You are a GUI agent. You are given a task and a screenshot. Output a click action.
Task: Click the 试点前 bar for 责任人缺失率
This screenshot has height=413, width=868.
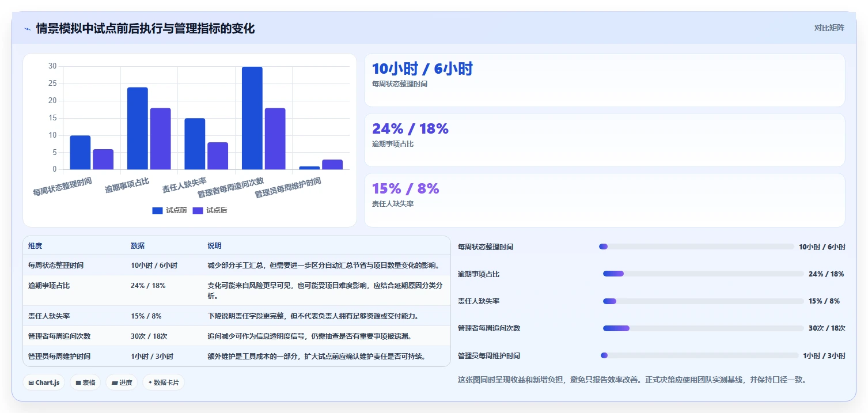[195, 144]
